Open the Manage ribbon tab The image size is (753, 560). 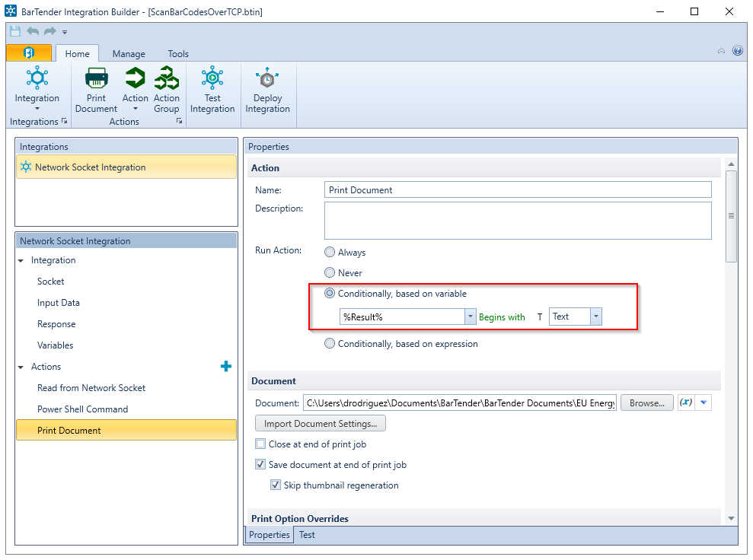(x=129, y=54)
